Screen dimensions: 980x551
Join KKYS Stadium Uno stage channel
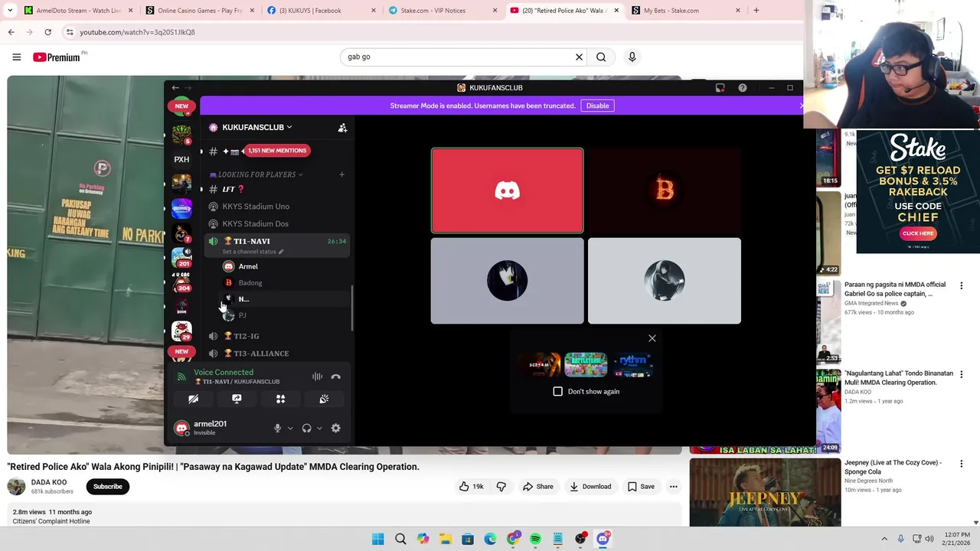click(x=277, y=207)
